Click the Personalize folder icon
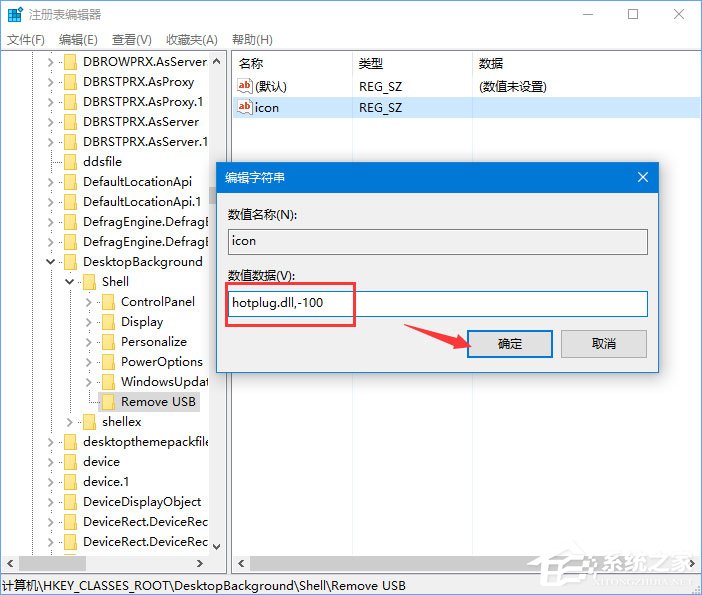 click(108, 342)
